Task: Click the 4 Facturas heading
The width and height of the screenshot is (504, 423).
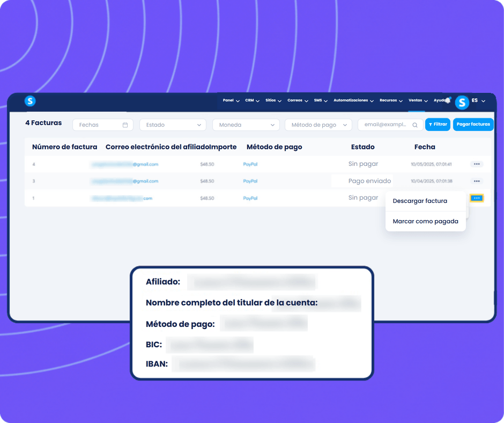Action: 43,122
